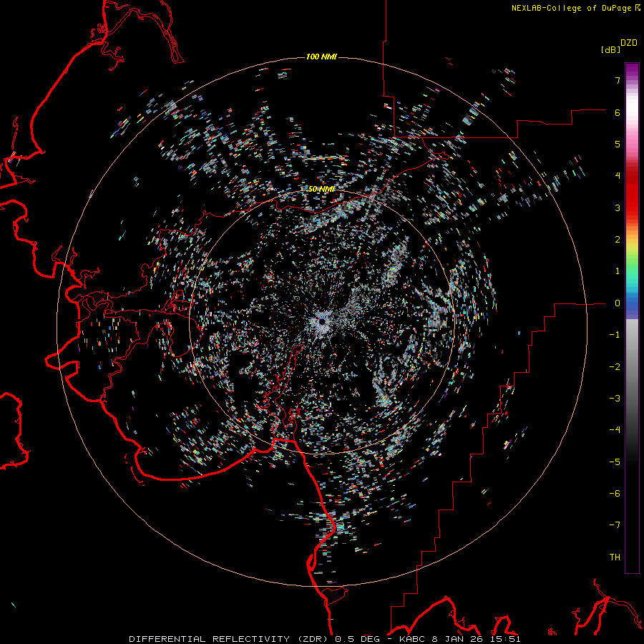Image resolution: width=644 pixels, height=644 pixels.
Task: Click the "-2" value on the color scale
Action: coord(615,367)
